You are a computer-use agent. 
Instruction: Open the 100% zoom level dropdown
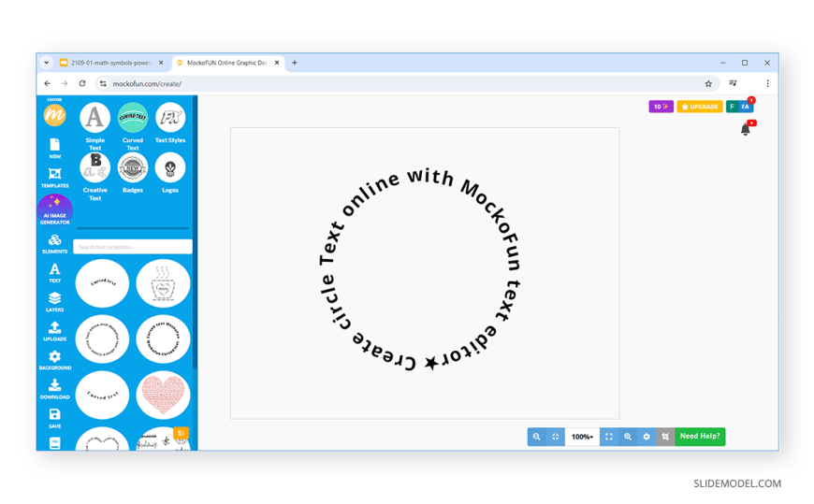click(582, 437)
